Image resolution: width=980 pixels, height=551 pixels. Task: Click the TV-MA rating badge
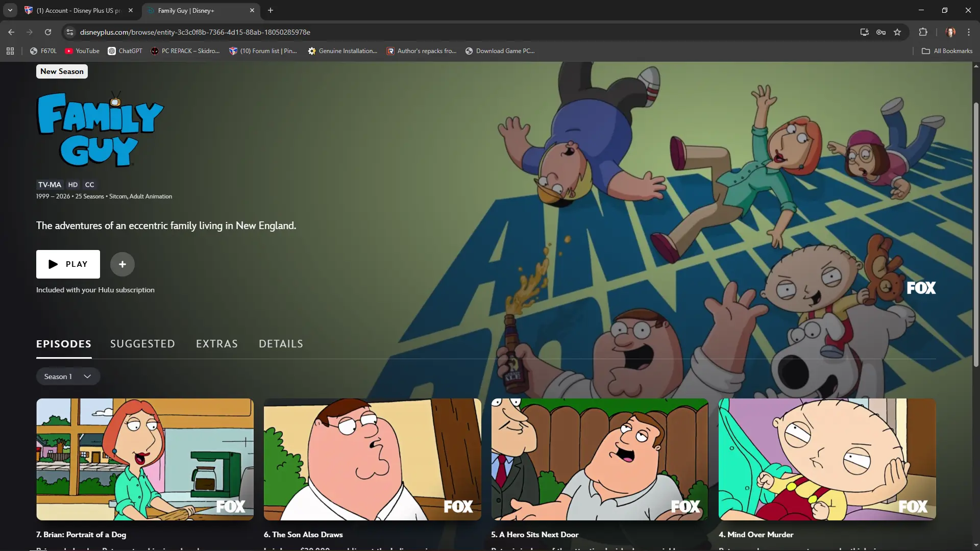pos(50,185)
